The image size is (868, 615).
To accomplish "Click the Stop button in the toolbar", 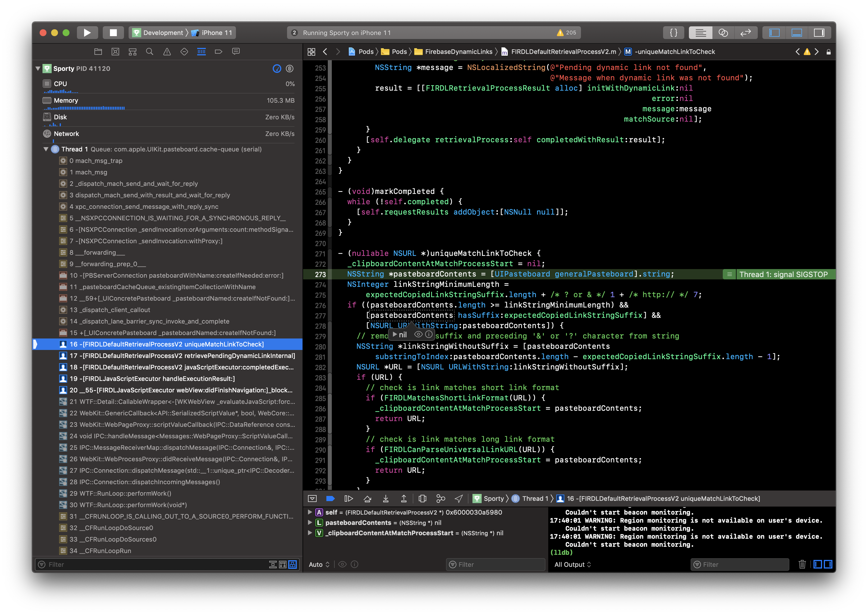I will (113, 33).
